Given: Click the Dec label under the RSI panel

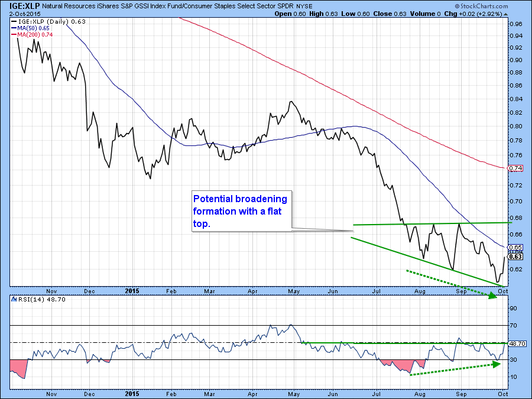Looking at the screenshot, I should click(x=90, y=394).
